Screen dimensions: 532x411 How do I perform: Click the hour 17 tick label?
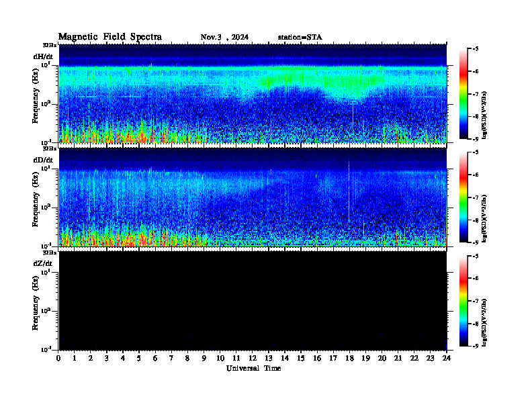point(333,358)
